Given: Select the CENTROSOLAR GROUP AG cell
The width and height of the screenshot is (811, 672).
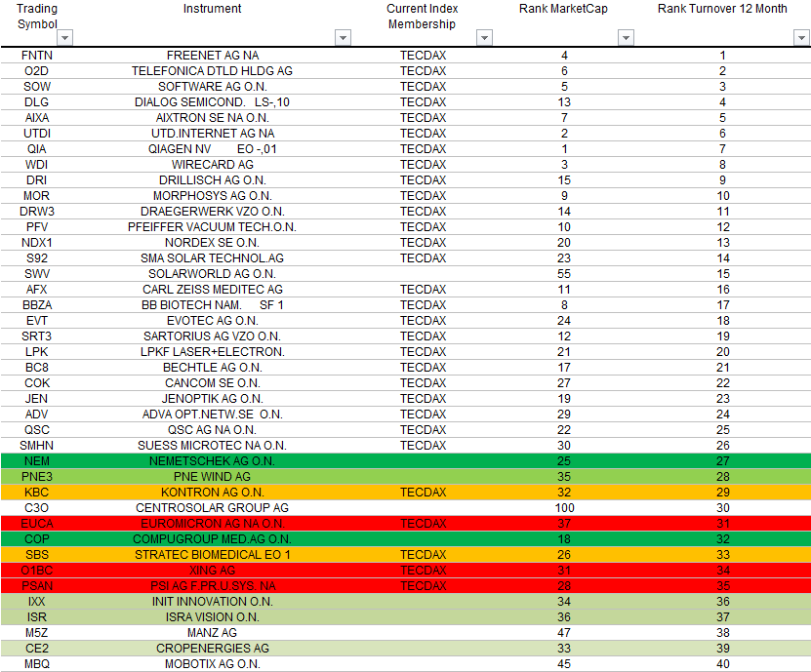Looking at the screenshot, I should tap(212, 507).
